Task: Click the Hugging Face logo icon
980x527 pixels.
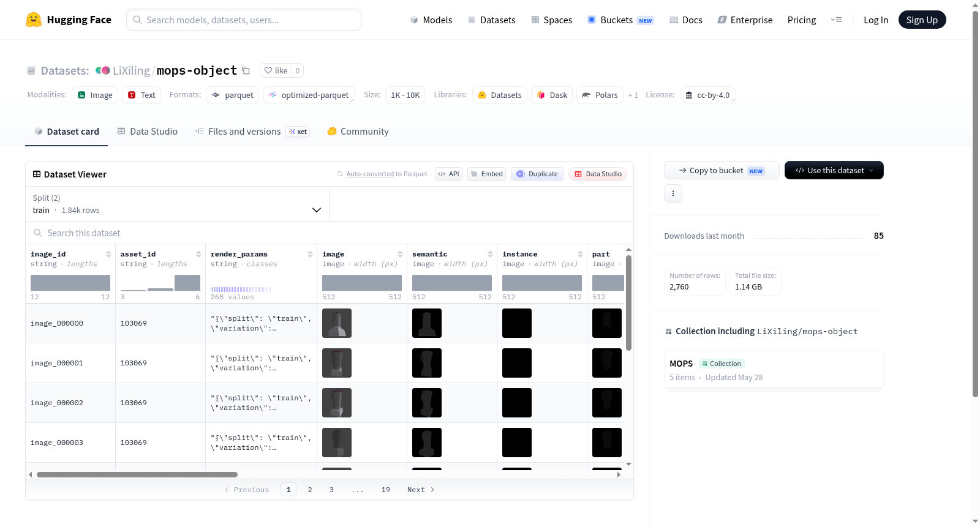Action: pyautogui.click(x=34, y=20)
